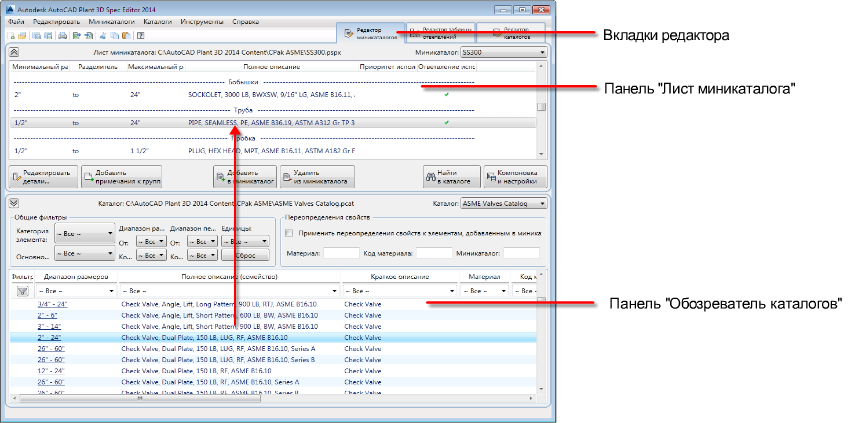Click the 3/4" - 24" size range link
Viewport: 855px width, 423px height.
pyautogui.click(x=52, y=304)
